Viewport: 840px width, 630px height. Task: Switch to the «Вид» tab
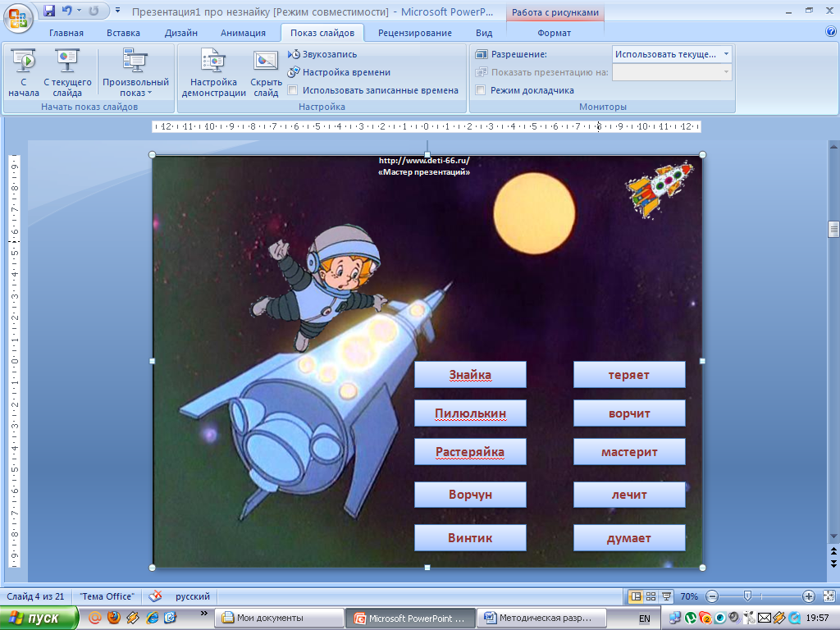click(484, 33)
